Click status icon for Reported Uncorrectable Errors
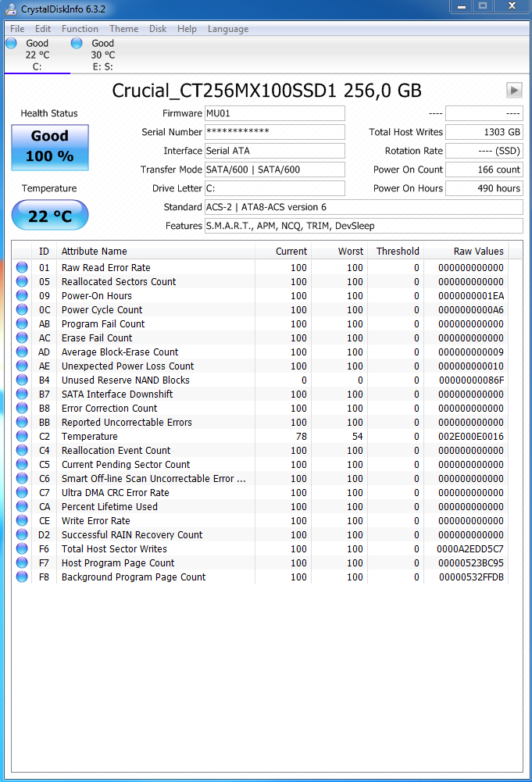Viewport: 532px width, 782px height. point(22,422)
